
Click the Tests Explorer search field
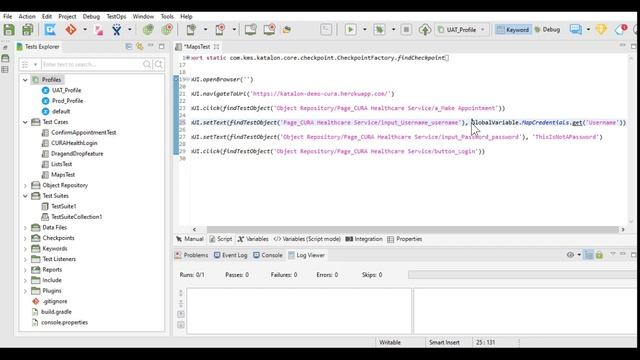point(91,64)
